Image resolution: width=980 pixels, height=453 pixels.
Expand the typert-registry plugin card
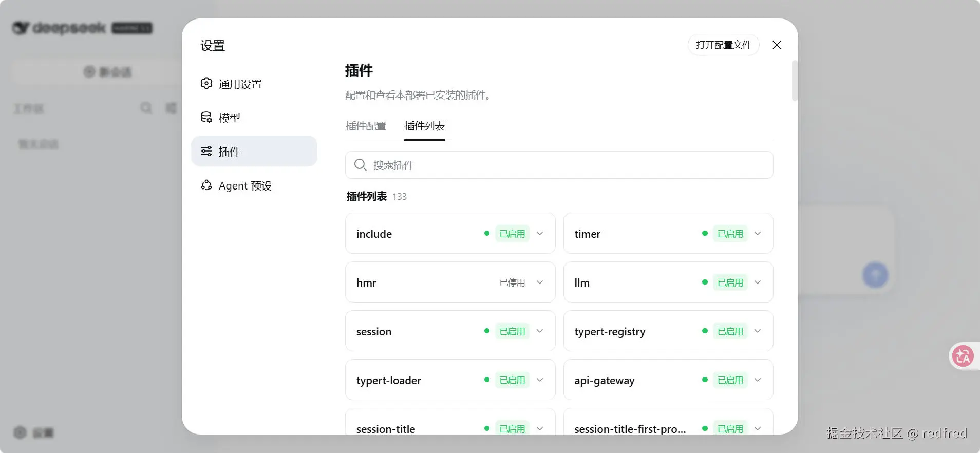(x=758, y=331)
